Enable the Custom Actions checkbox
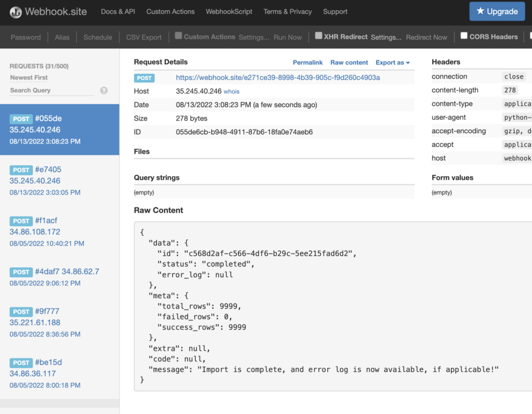This screenshot has width=532, height=414. click(x=179, y=36)
